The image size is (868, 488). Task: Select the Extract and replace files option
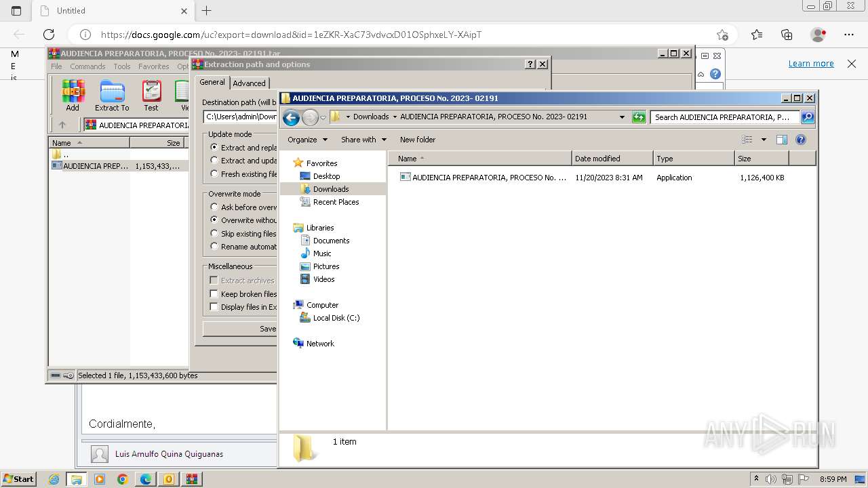click(214, 147)
